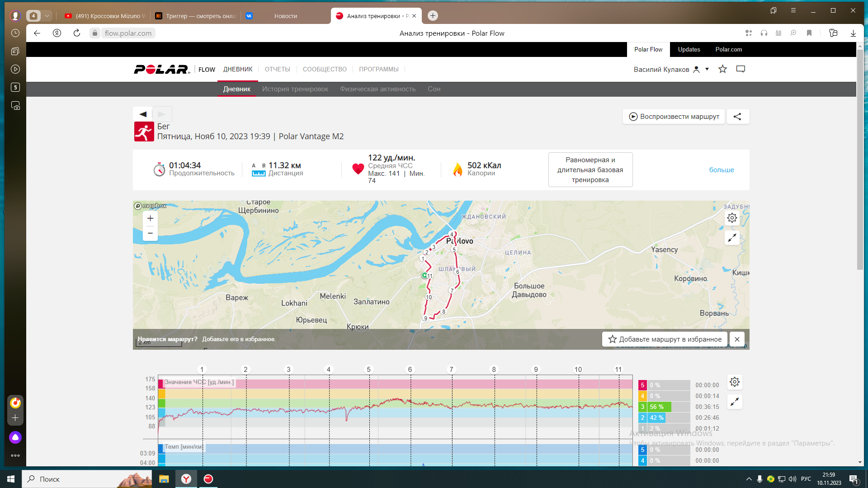This screenshot has width=868, height=488.
Task: Reload the page
Action: (x=77, y=33)
